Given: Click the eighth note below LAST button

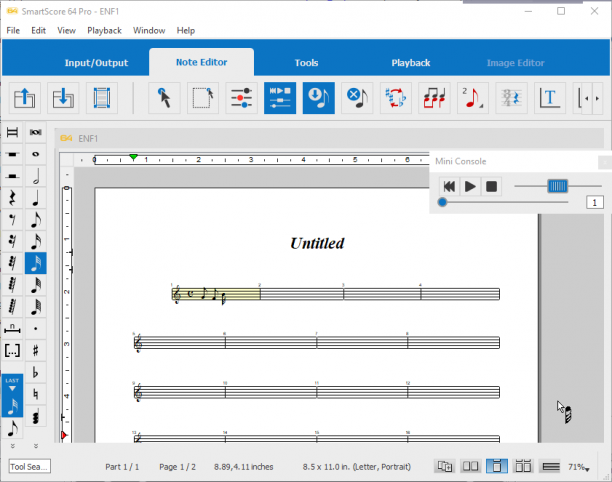Looking at the screenshot, I should [12, 429].
